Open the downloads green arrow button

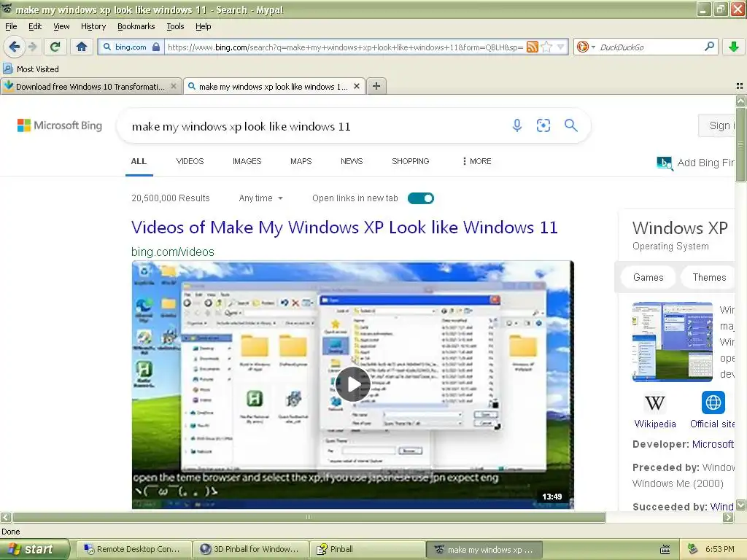point(734,47)
